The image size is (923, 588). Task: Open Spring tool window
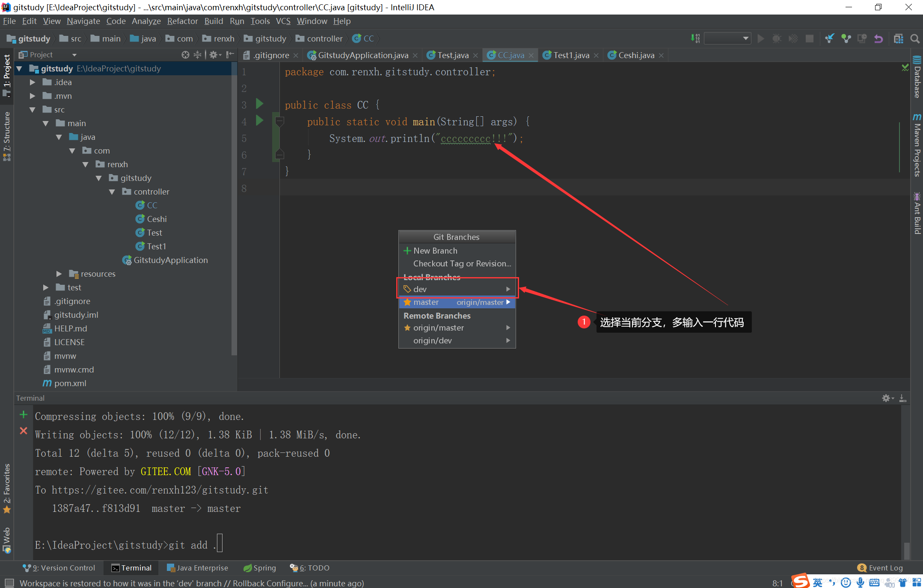pos(260,568)
